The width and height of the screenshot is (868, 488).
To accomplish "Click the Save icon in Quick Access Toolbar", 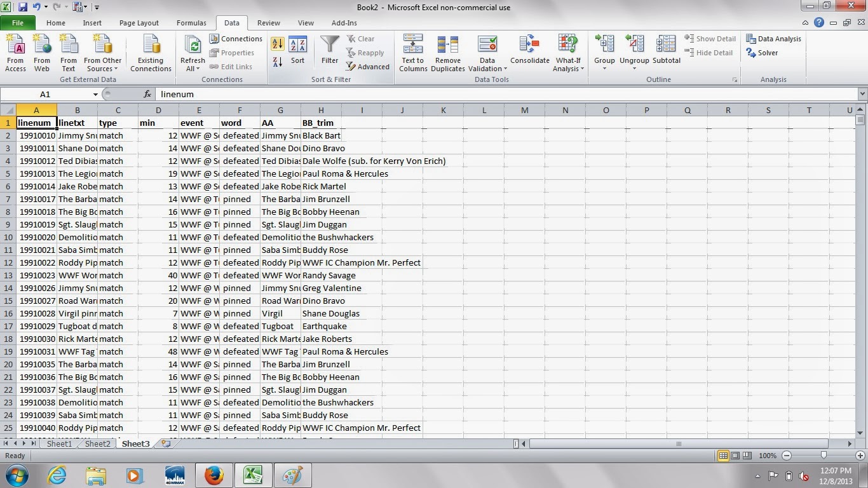I will [x=23, y=7].
